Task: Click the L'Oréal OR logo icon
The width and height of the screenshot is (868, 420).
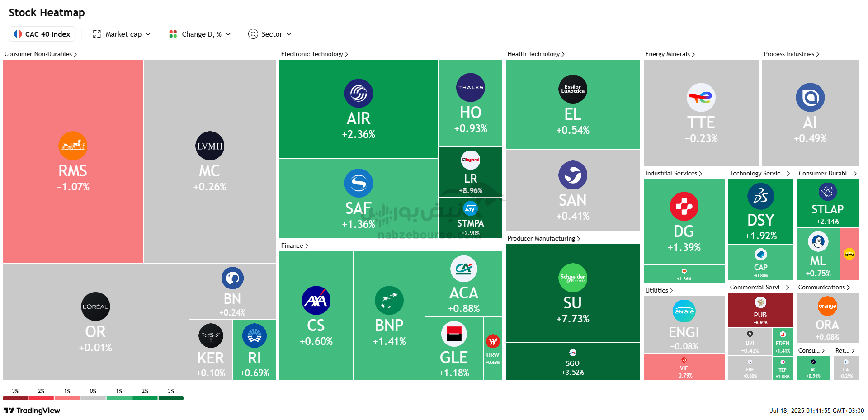Action: click(x=95, y=307)
